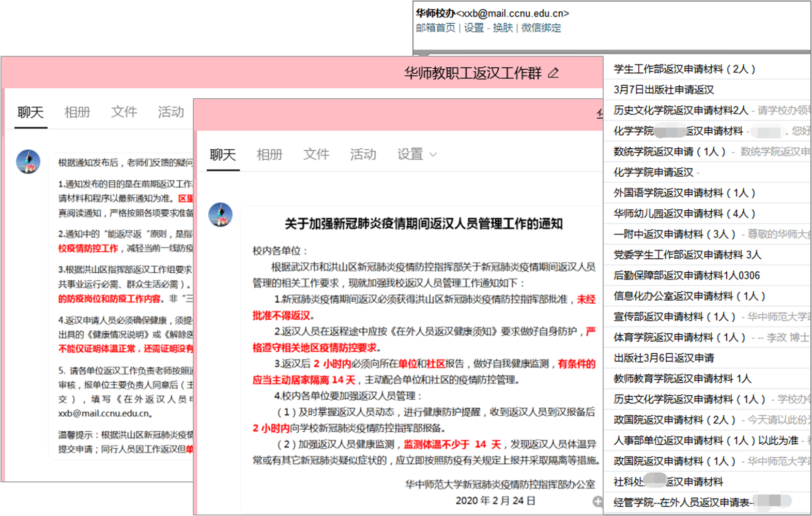Expand the 设置 dropdown in the chat tabs

[417, 154]
